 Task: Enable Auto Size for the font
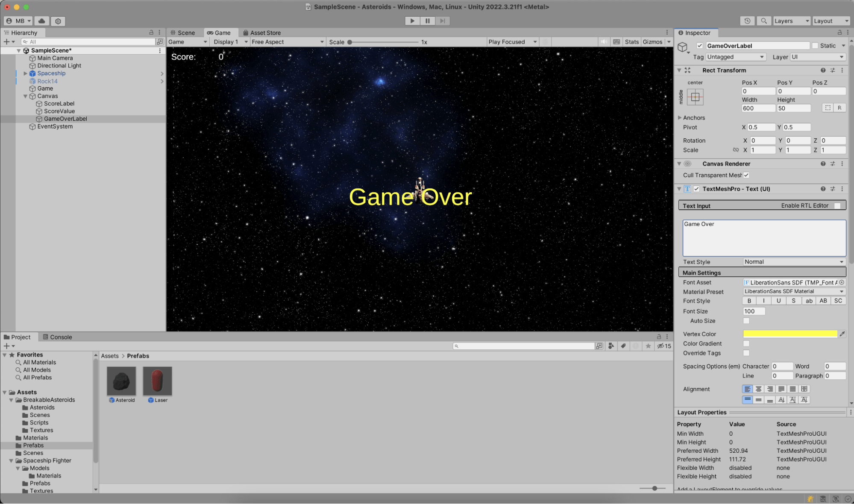coord(746,321)
